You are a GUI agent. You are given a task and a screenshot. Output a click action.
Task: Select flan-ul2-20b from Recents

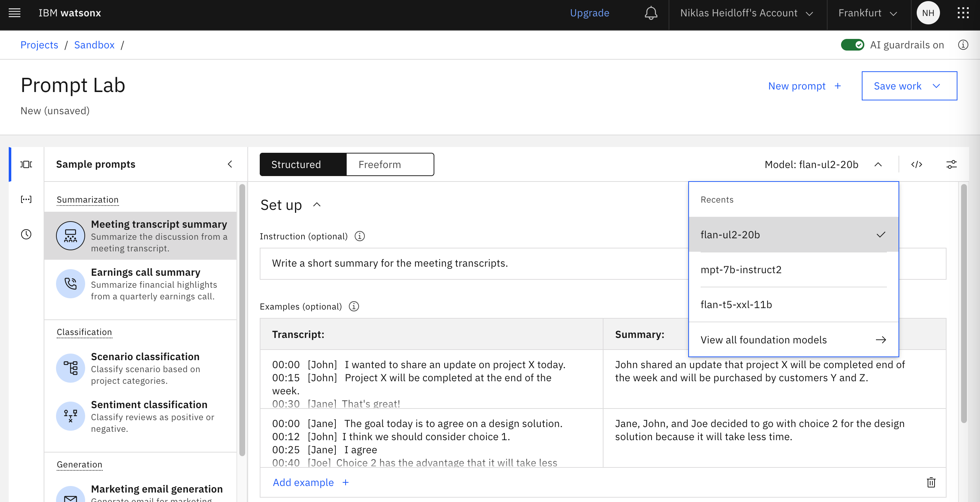coord(793,235)
